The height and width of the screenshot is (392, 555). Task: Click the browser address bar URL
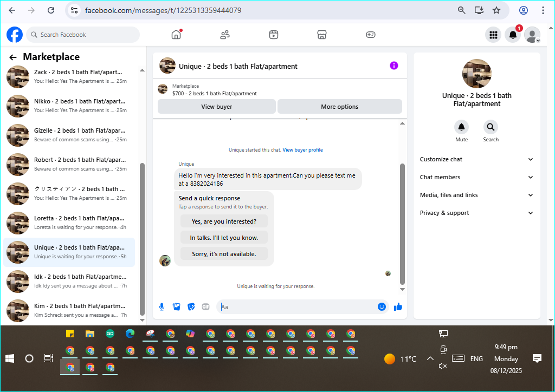[163, 10]
